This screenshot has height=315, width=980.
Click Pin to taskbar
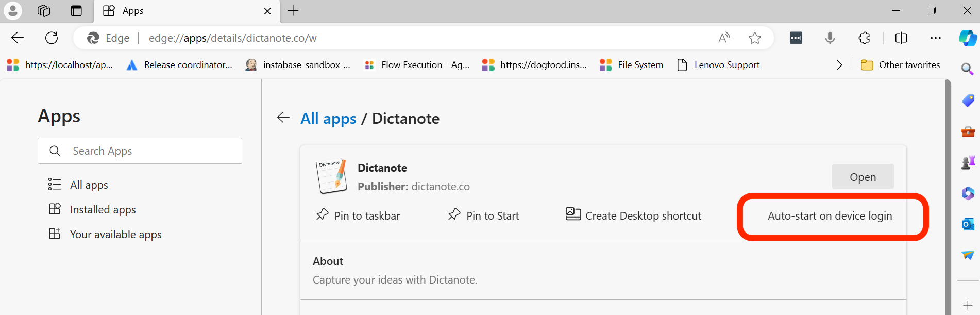pos(358,215)
